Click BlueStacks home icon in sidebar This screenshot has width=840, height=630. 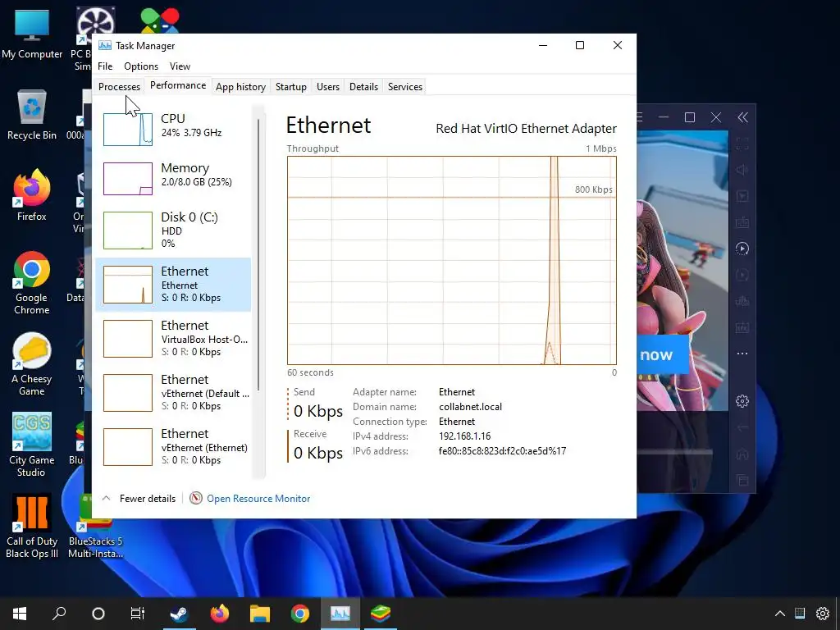(742, 454)
